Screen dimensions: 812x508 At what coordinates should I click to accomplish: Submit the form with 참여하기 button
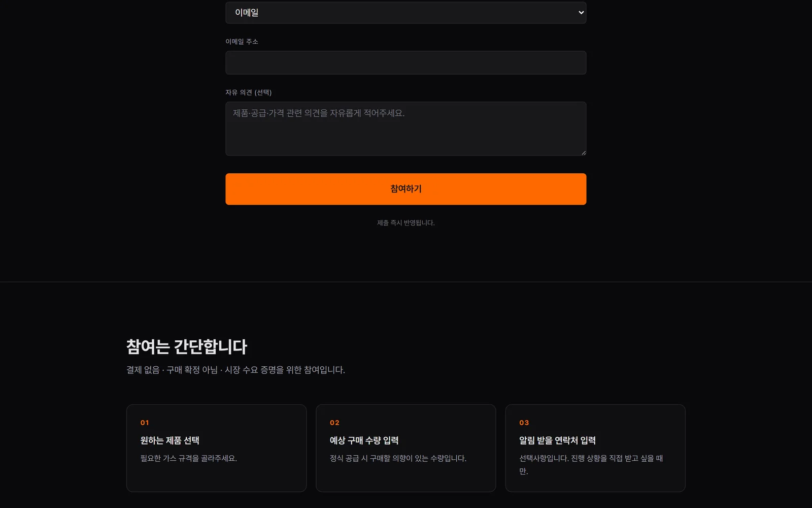pyautogui.click(x=405, y=189)
